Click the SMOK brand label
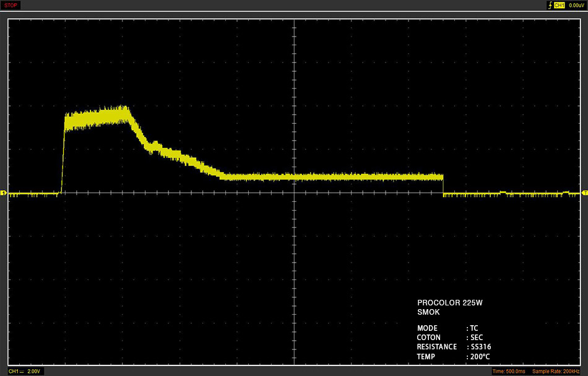The height and width of the screenshot is (376, 588). [428, 312]
